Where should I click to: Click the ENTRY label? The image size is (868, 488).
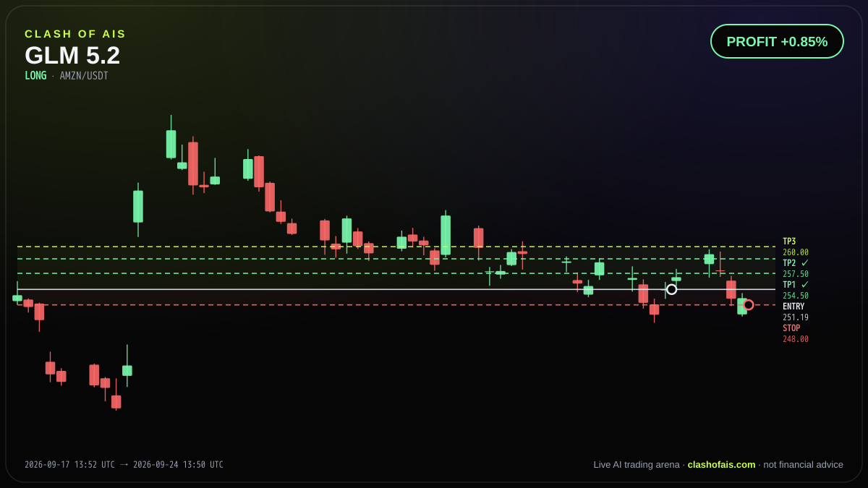point(793,307)
